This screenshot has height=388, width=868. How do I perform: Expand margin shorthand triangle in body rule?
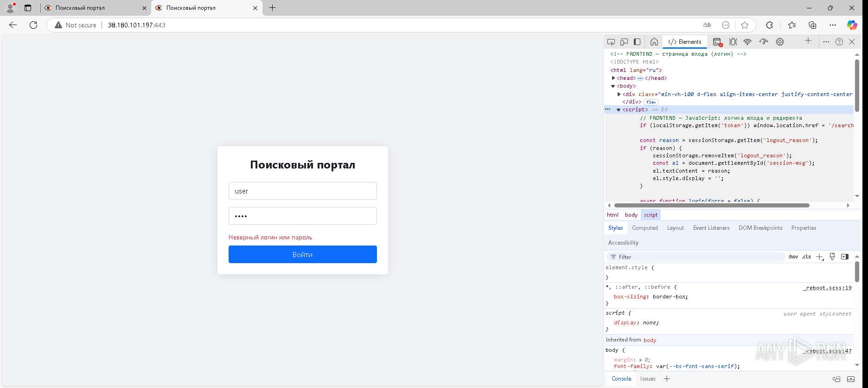(x=640, y=360)
